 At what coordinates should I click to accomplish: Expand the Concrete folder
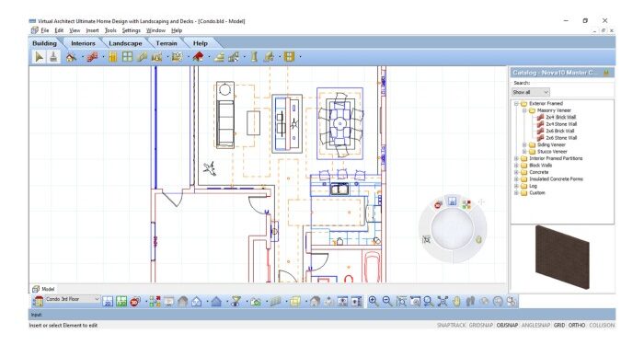pos(516,173)
